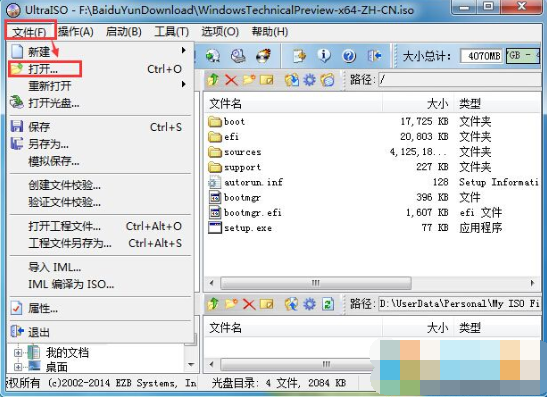Click the image pane 路径 field showing /
The height and width of the screenshot is (397, 547).
460,80
